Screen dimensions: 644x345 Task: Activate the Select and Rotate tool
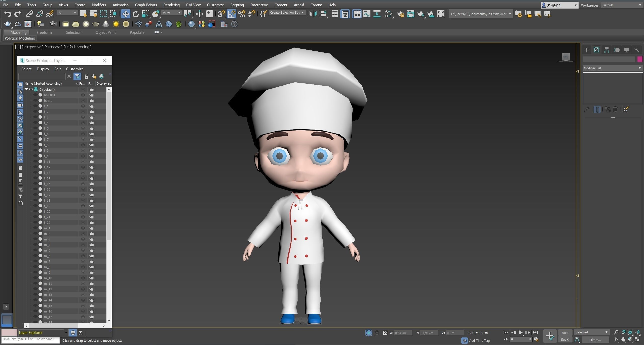point(135,14)
